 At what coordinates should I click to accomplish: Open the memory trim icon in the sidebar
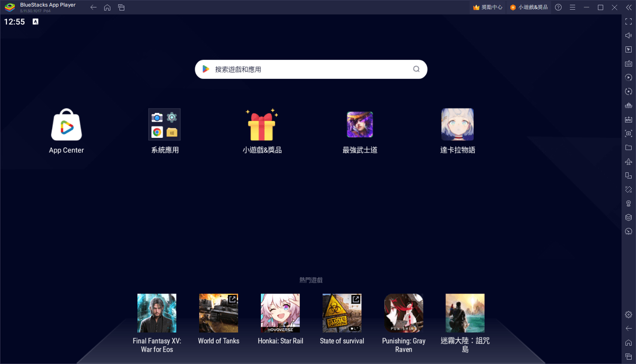pos(629,105)
